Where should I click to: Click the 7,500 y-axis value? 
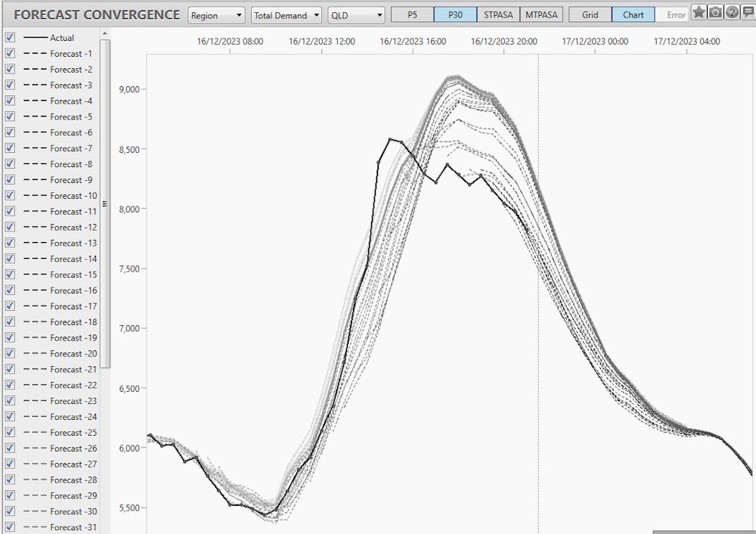[x=129, y=269]
